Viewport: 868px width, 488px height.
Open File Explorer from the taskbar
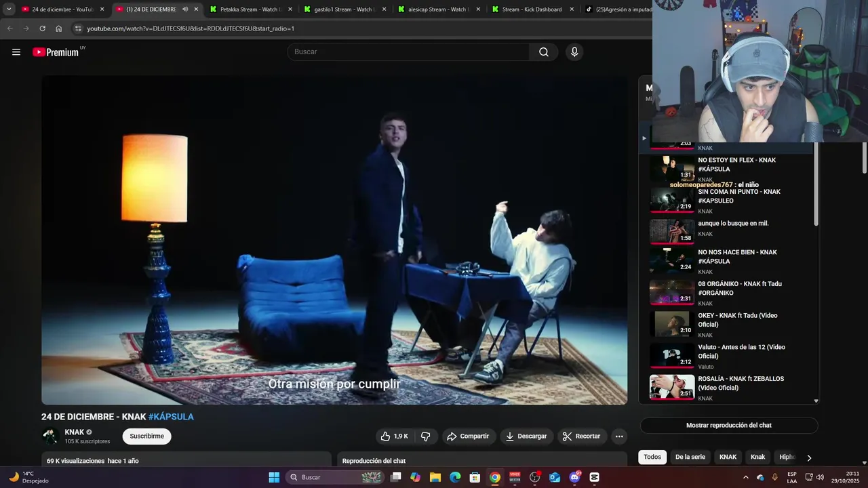(x=435, y=477)
